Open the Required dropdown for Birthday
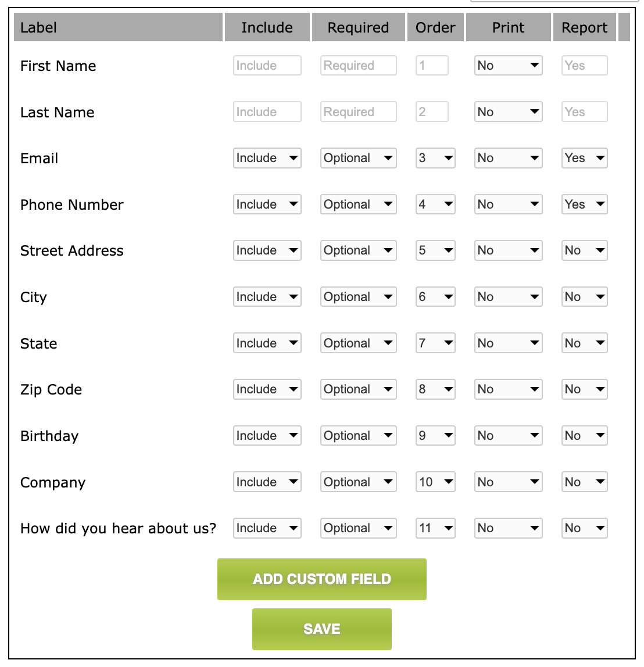This screenshot has height=667, width=644. tap(358, 435)
